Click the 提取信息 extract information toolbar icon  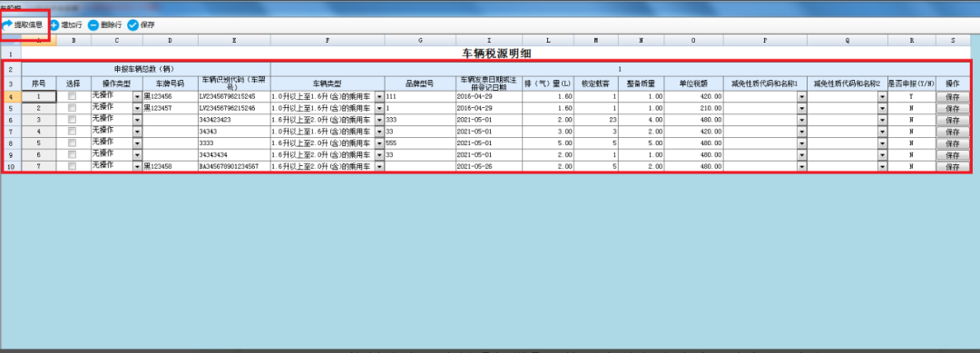7,25
